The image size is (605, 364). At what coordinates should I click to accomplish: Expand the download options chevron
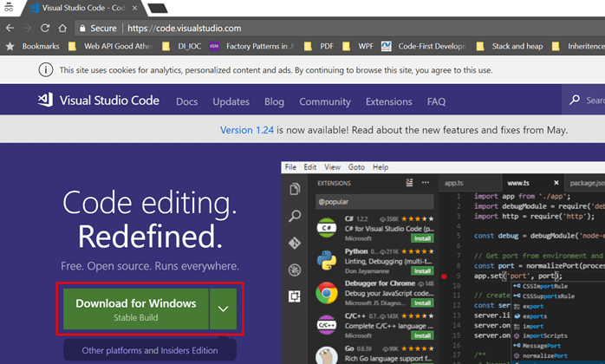coord(223,309)
